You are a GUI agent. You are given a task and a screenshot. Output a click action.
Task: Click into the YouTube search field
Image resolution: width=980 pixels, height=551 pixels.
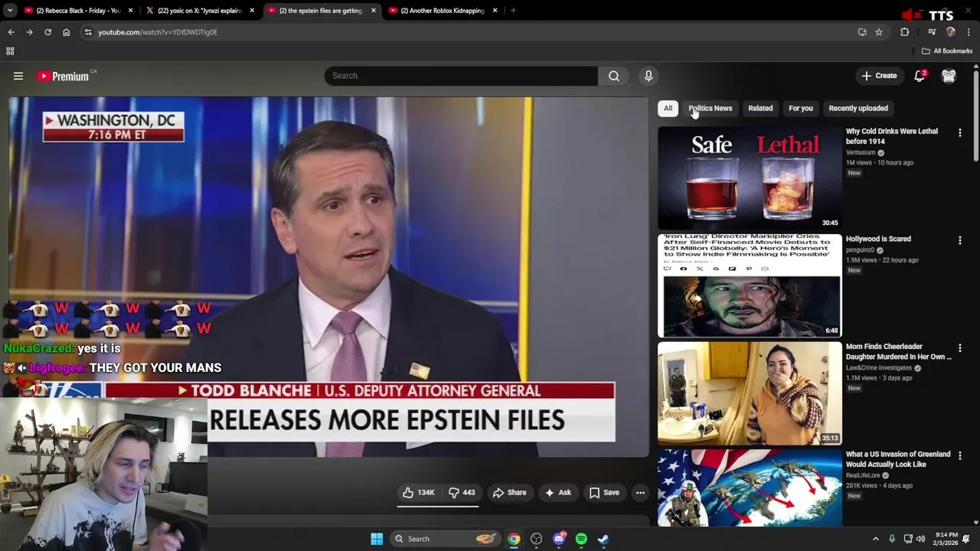[461, 76]
